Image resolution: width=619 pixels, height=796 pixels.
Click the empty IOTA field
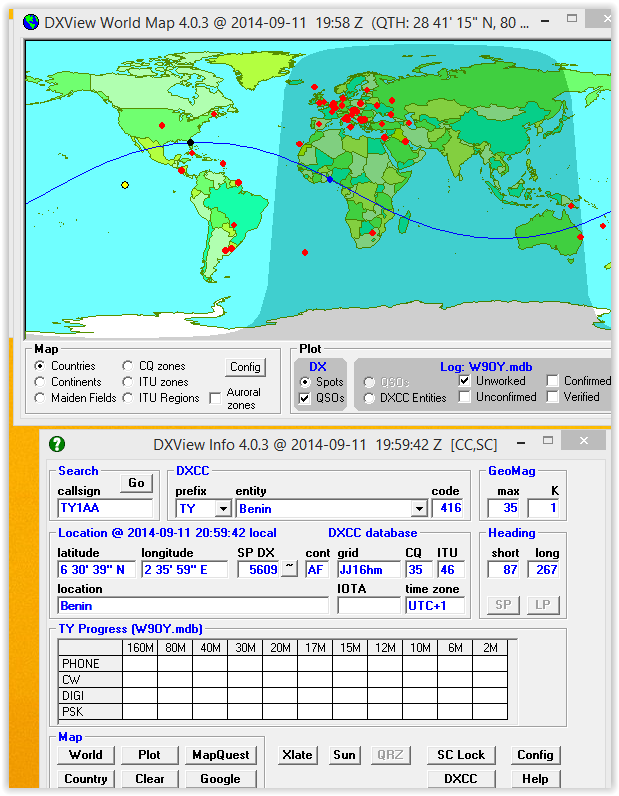tap(369, 606)
